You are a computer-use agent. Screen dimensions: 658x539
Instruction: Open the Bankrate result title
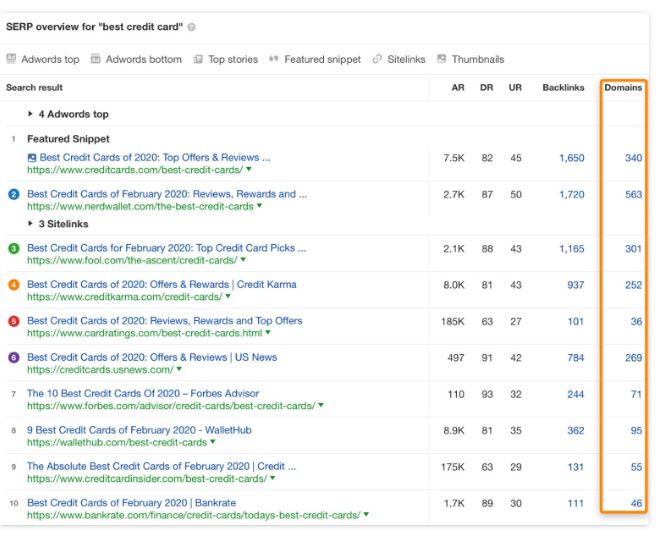pyautogui.click(x=131, y=502)
